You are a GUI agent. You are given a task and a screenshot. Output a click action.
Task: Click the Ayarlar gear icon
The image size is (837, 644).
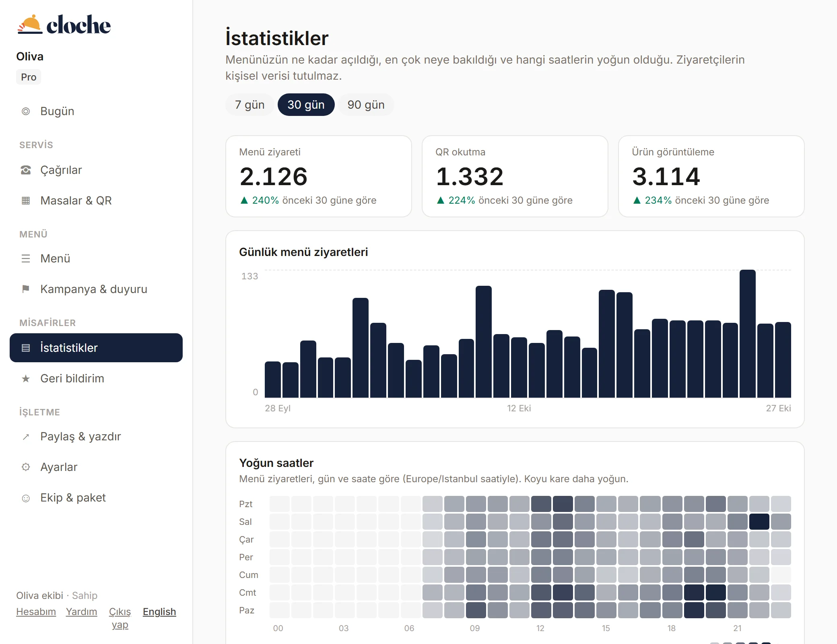coord(26,467)
